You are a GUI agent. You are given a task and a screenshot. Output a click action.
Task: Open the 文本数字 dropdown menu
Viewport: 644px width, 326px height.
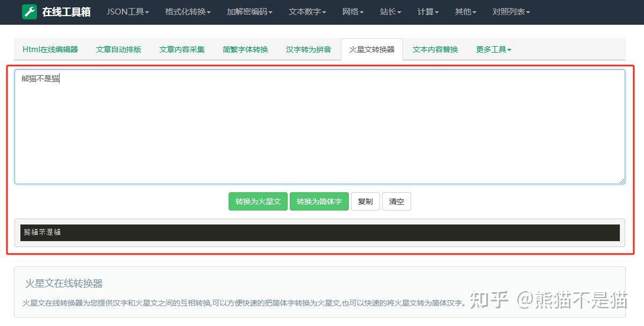[308, 12]
